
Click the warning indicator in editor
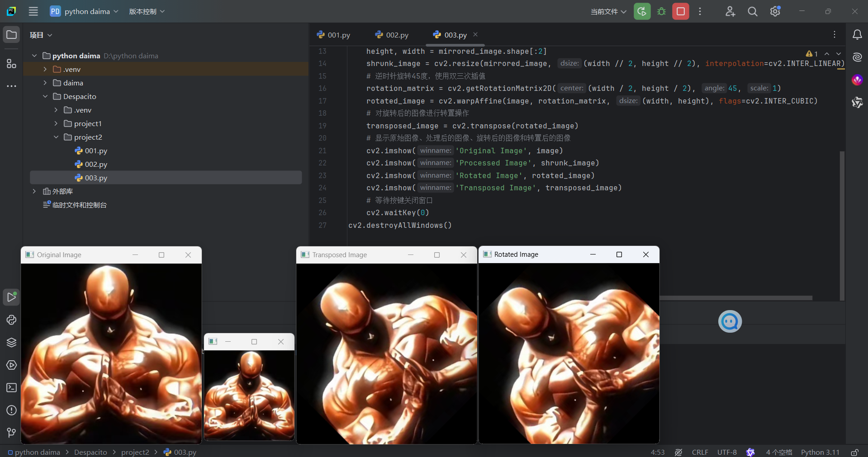[x=812, y=54]
